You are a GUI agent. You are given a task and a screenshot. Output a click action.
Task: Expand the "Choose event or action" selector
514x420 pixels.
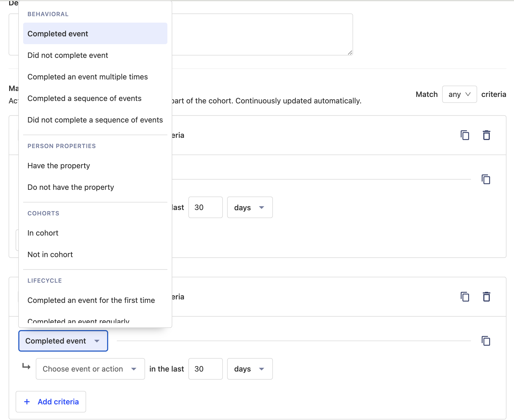coord(90,369)
